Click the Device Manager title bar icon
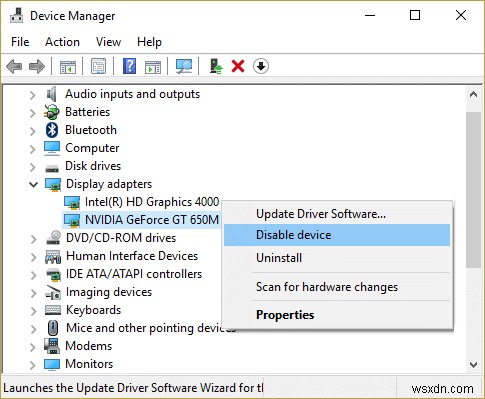Screen dimensions: 485x399 (17, 15)
